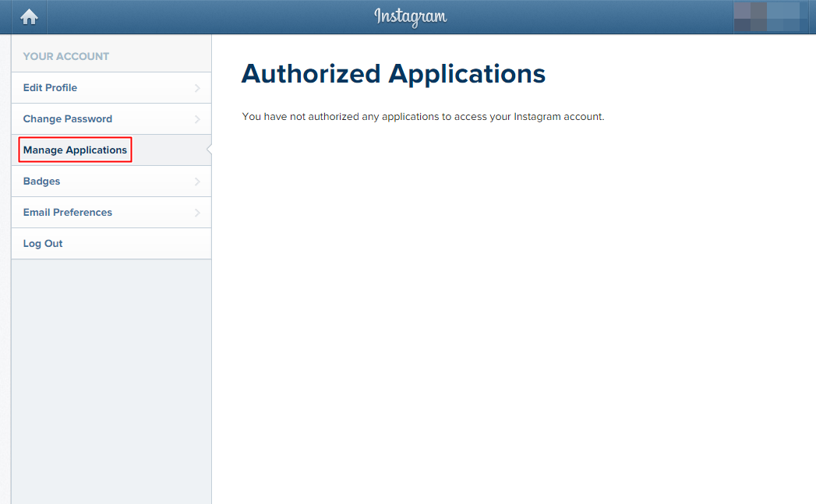
Task: Click the chevron beside Edit Profile
Action: 197,88
